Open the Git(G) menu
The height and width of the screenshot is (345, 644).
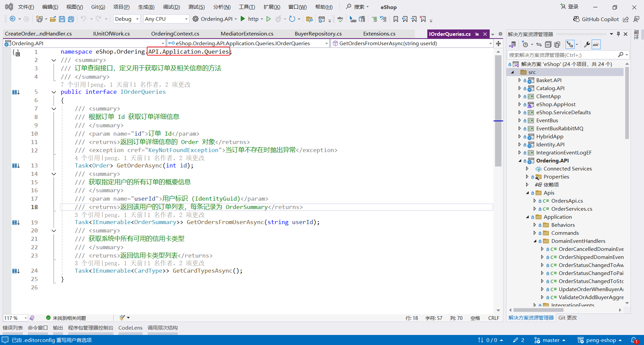98,7
